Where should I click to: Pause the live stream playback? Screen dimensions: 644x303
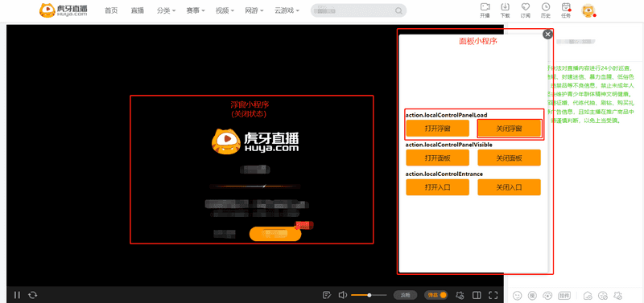17,295
